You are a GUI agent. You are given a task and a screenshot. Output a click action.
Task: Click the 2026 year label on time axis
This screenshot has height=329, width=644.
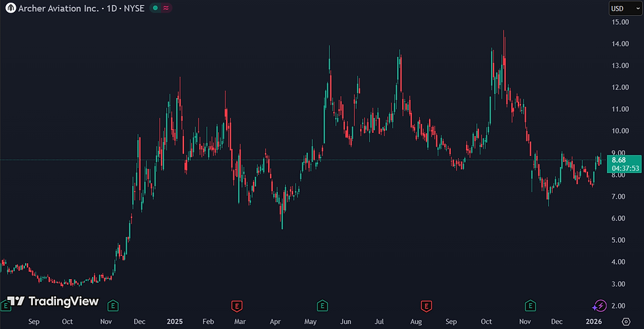coord(594,321)
